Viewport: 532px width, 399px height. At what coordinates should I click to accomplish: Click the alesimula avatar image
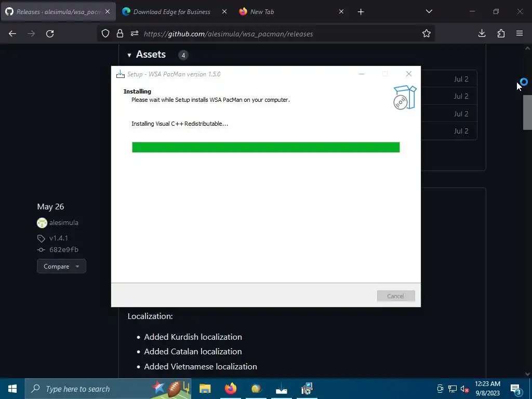42,223
